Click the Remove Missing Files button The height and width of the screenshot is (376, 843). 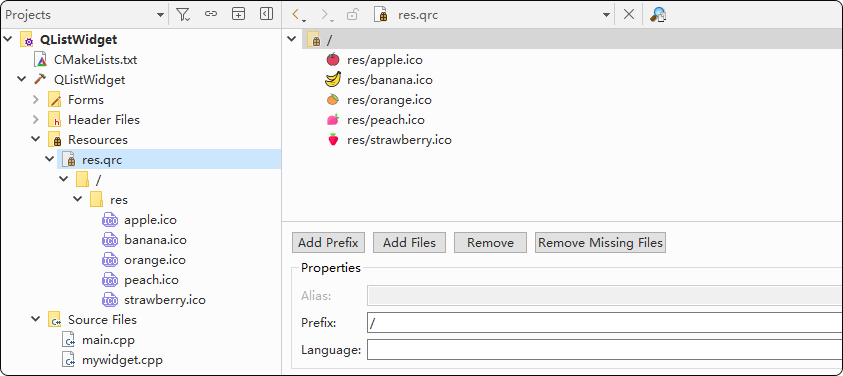tap(601, 243)
